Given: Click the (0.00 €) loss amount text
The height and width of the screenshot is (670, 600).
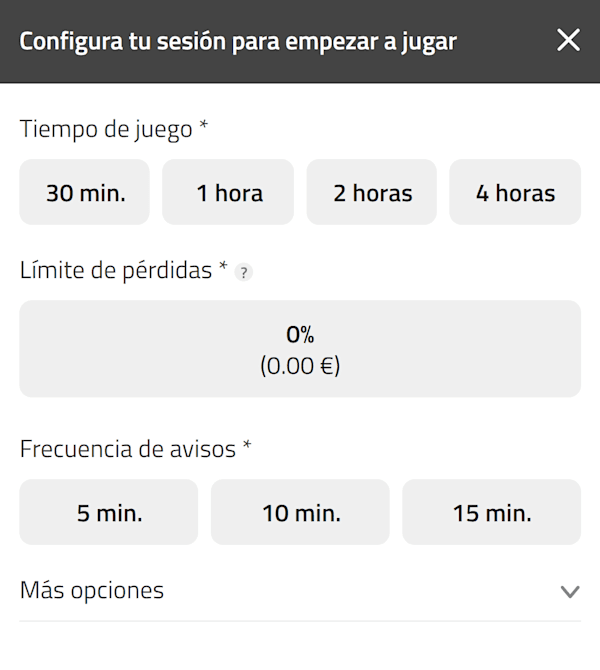Looking at the screenshot, I should 300,366.
